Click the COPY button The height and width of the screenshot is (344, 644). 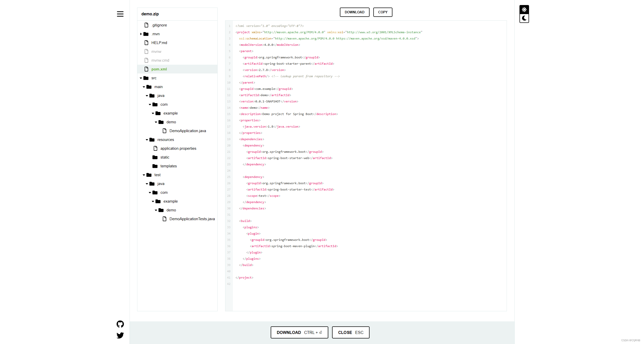pos(383,12)
